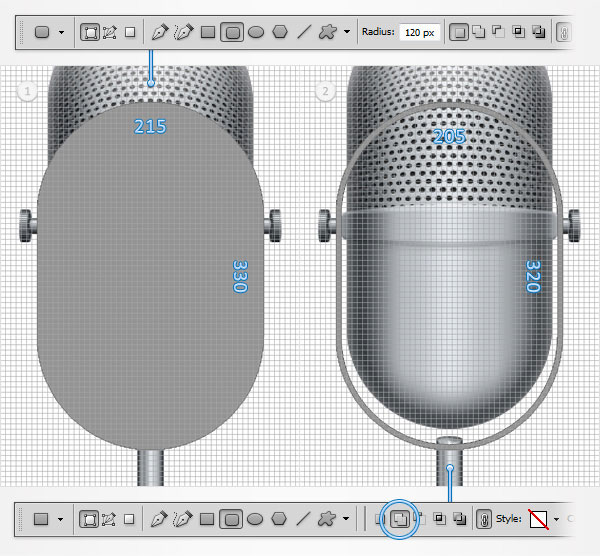Enable Fill pixels mode in Radius options bar
Viewport: 600px width, 556px height.
point(130,32)
